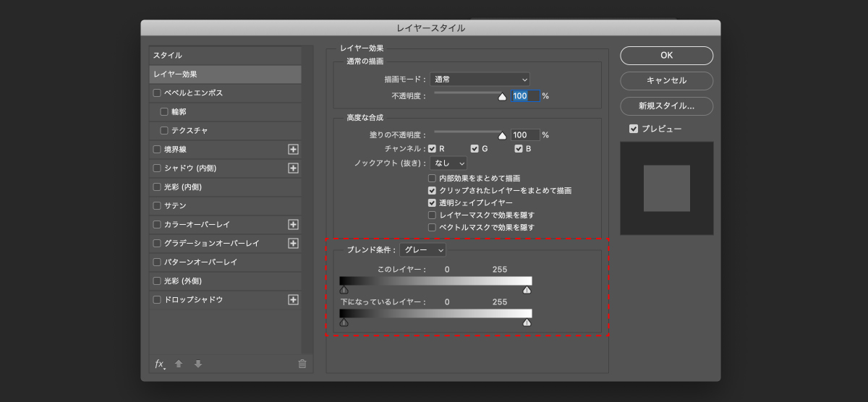Enable the サテン checkbox
868x402 pixels.
(157, 206)
